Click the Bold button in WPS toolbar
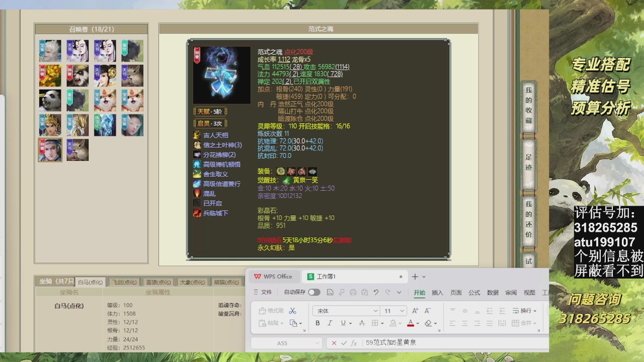644x362 pixels. pos(317,323)
